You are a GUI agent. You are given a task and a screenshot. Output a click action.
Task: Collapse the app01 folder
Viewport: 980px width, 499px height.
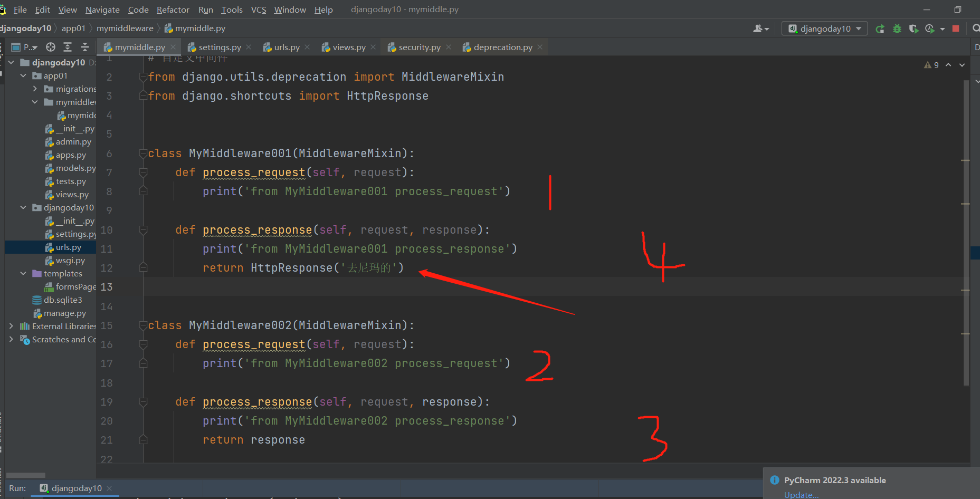[23, 75]
